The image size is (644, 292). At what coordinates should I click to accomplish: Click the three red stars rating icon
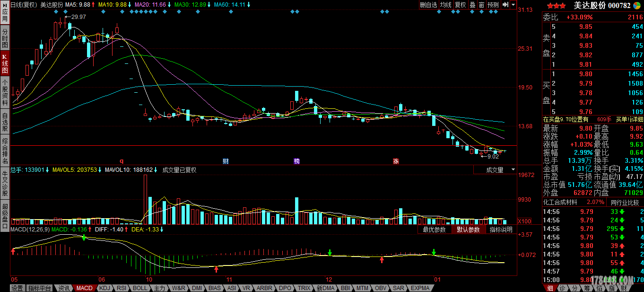(x=556, y=6)
